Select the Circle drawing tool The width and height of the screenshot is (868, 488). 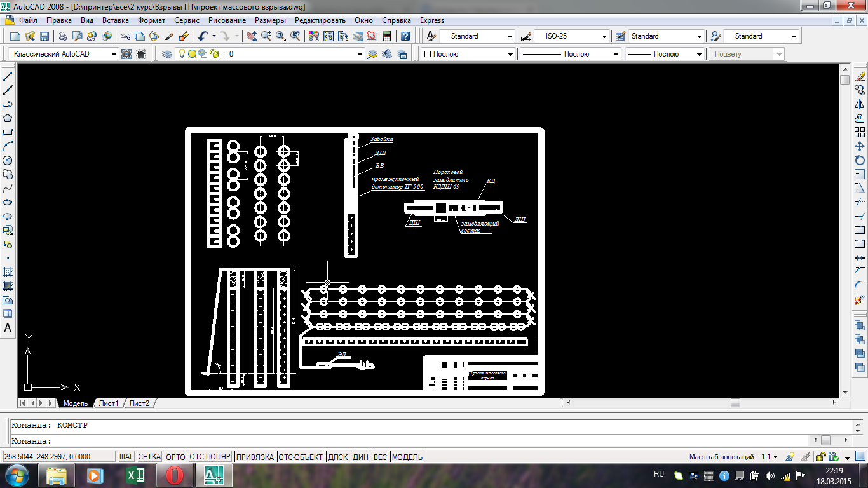tap(8, 160)
